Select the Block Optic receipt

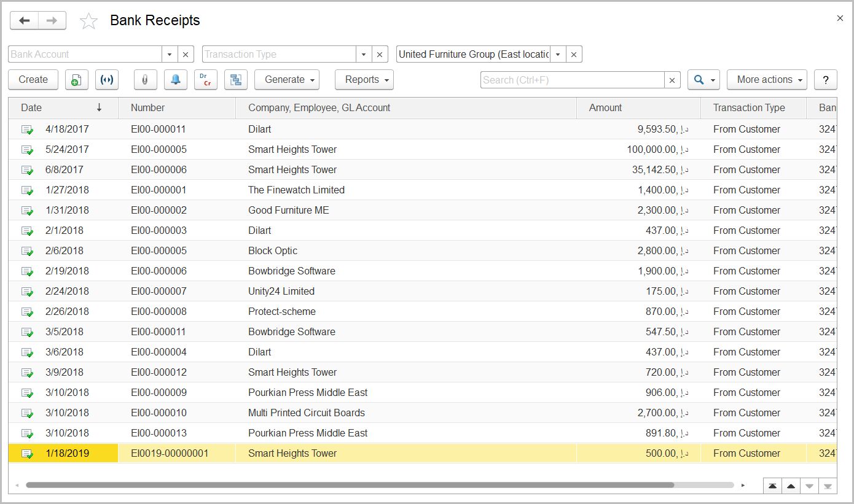(423, 251)
